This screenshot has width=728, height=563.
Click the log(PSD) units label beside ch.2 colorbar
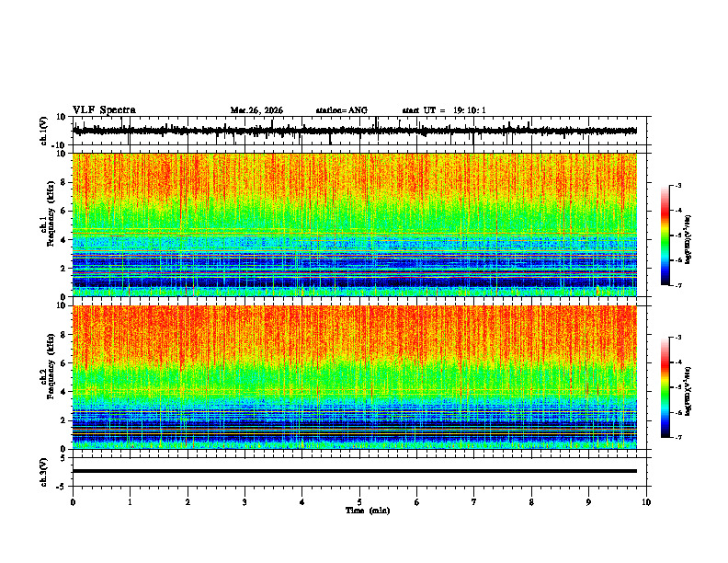(689, 391)
